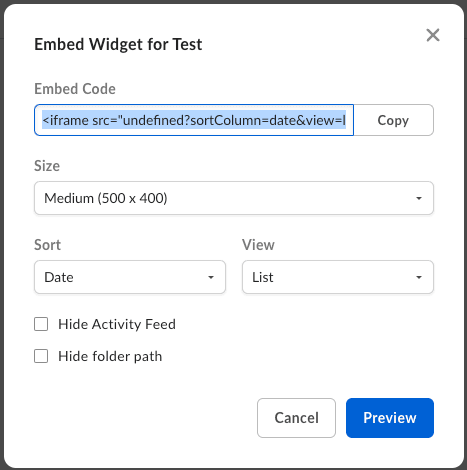Cancel the embed widget dialog
This screenshot has width=467, height=470.
tap(296, 418)
